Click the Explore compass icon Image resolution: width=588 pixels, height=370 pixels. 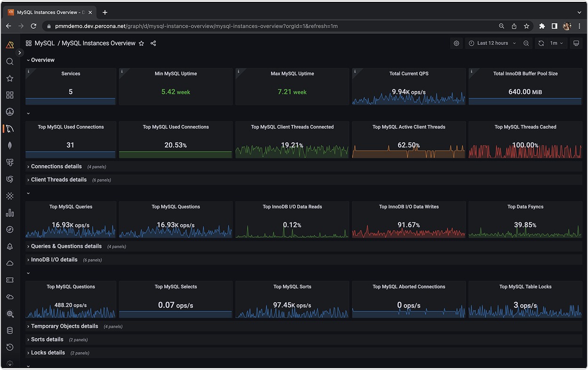(x=9, y=230)
